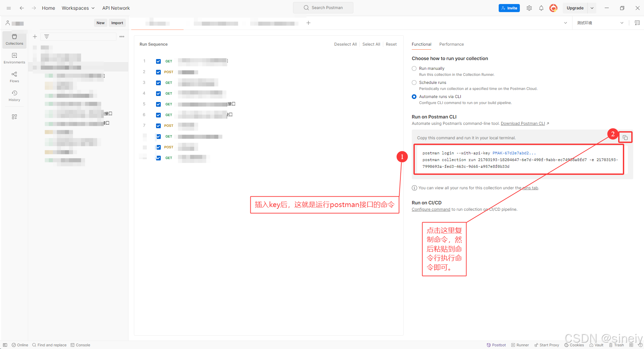Open the two-pane layout icon
This screenshot has height=349, width=644.
pos(631,345)
